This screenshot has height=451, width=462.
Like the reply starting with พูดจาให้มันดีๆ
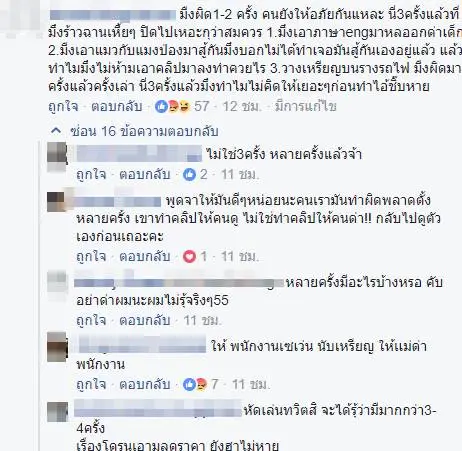91,257
